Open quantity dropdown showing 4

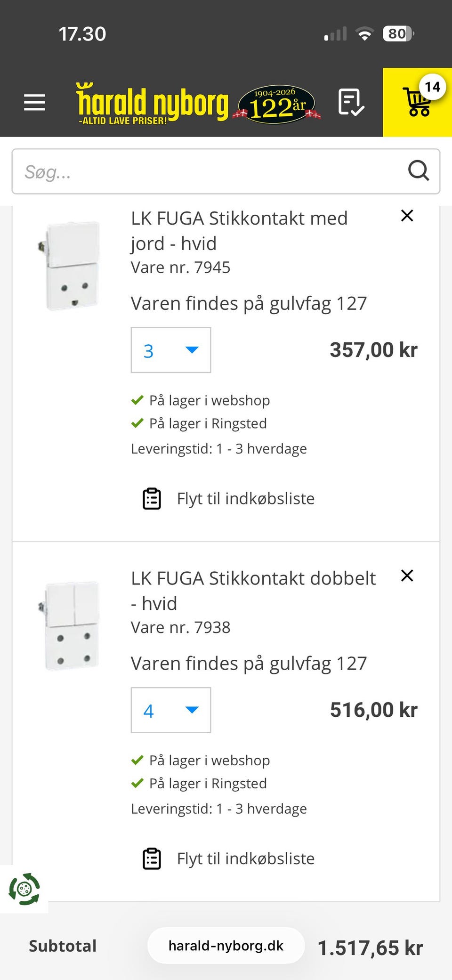pos(170,710)
